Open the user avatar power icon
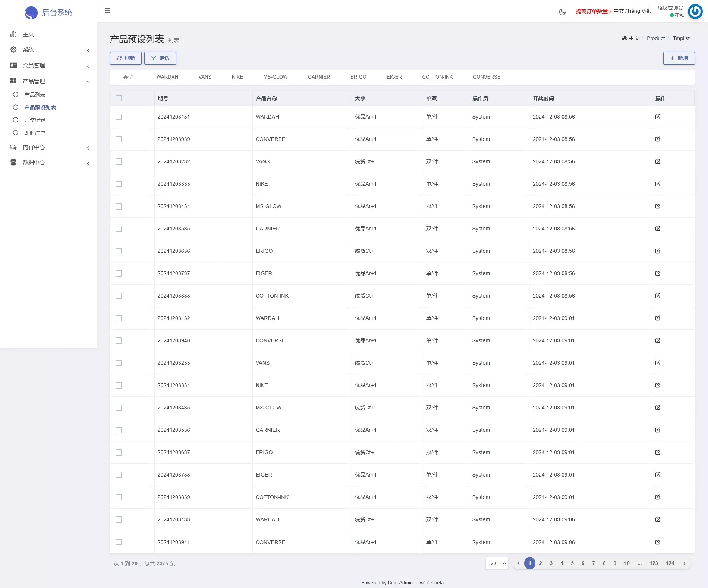Image resolution: width=708 pixels, height=588 pixels. click(x=695, y=12)
